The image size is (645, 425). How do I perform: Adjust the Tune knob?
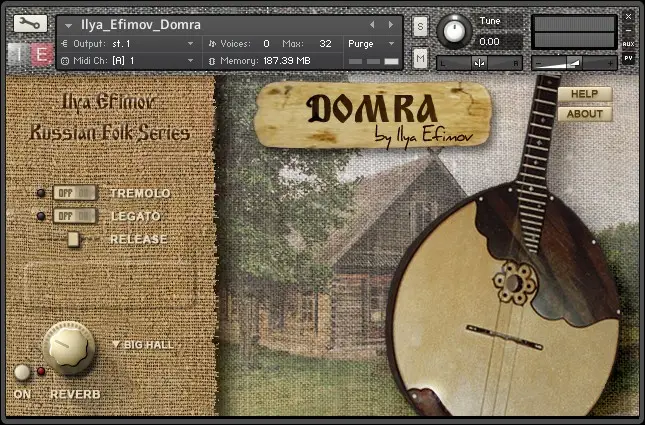coord(454,31)
